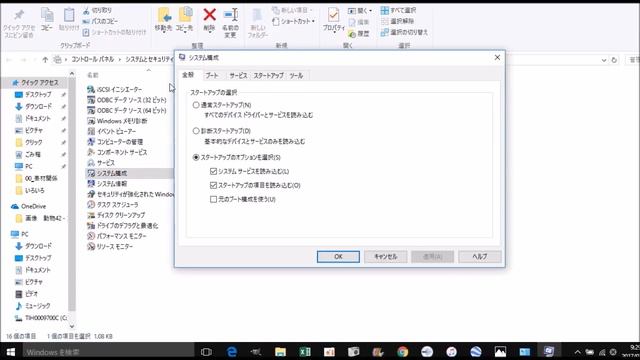
Task: Switch to the ツール tab
Action: pyautogui.click(x=296, y=76)
